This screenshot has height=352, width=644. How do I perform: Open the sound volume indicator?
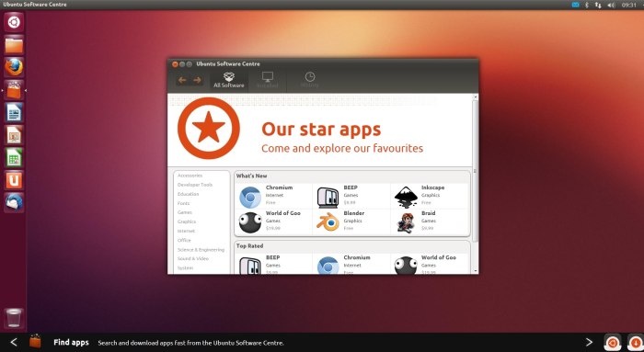[x=611, y=5]
